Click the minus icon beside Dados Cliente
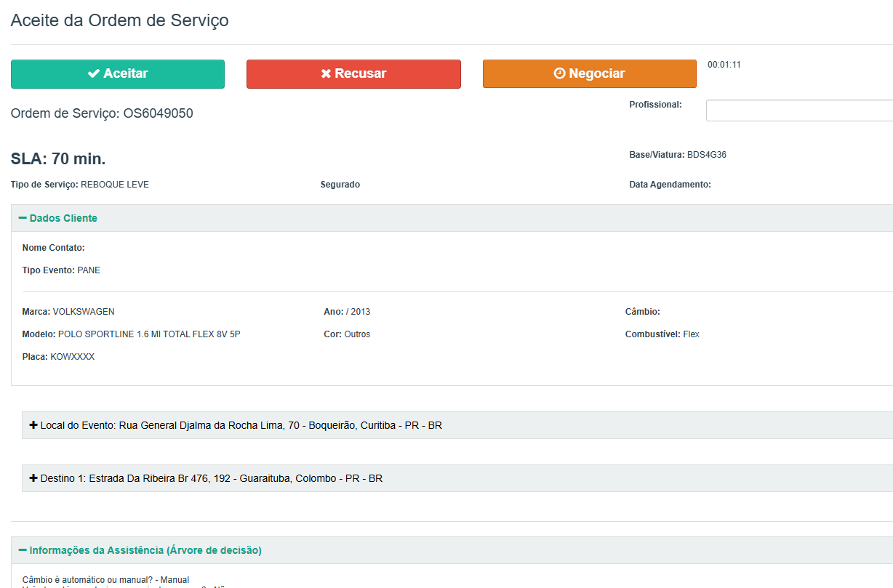The width and height of the screenshot is (893, 588). (23, 218)
